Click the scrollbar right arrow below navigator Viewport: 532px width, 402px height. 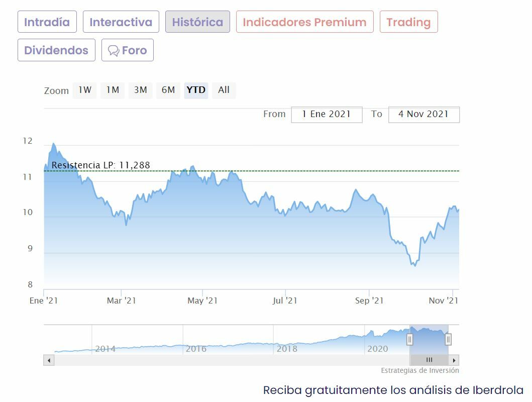point(454,360)
